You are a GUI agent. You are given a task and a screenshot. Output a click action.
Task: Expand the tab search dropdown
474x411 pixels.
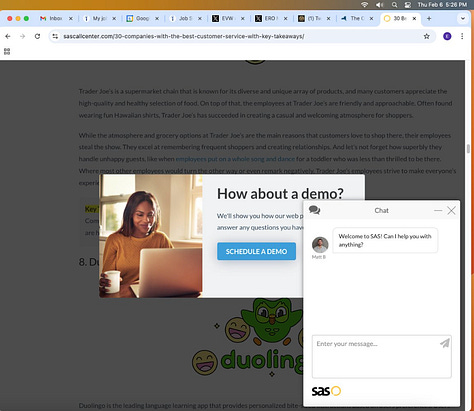click(x=463, y=19)
